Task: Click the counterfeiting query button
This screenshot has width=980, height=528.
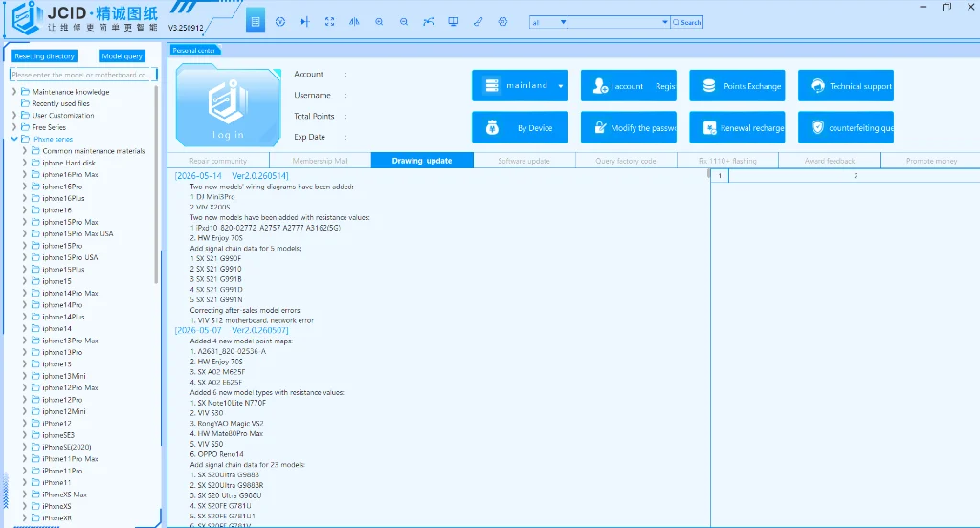Action: tap(846, 127)
